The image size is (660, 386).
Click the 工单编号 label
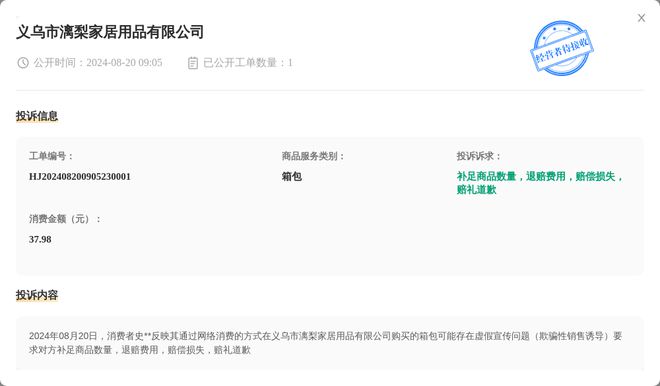pos(51,156)
